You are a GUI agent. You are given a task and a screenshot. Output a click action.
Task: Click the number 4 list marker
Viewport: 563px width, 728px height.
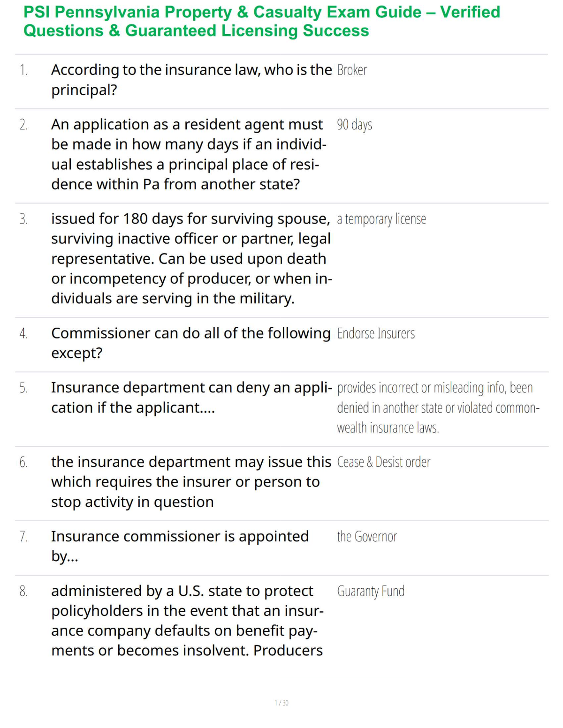pos(23,334)
